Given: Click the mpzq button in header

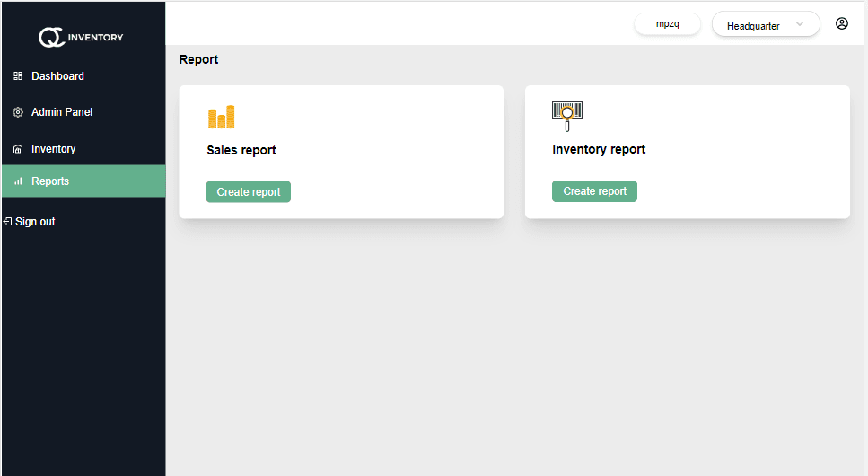Looking at the screenshot, I should (667, 24).
